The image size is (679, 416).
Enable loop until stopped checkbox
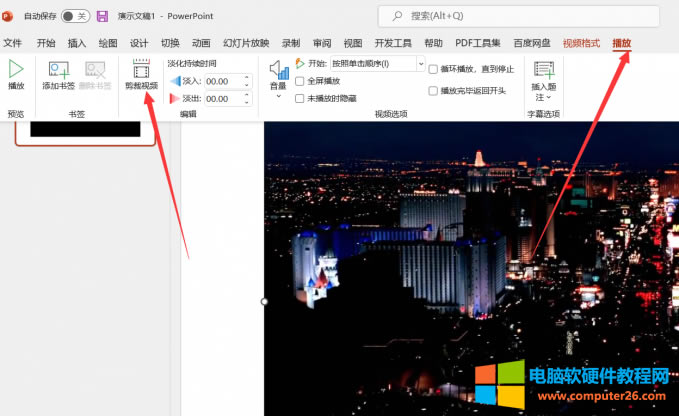[x=433, y=69]
